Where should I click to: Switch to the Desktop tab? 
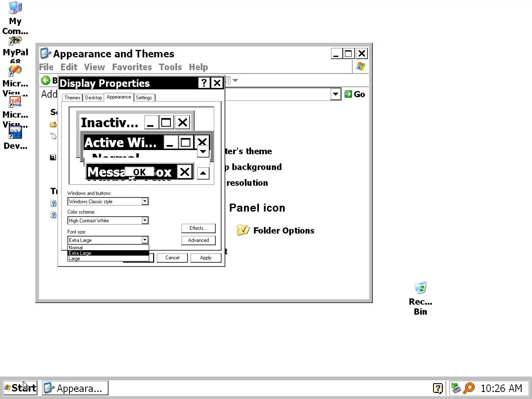click(x=94, y=98)
